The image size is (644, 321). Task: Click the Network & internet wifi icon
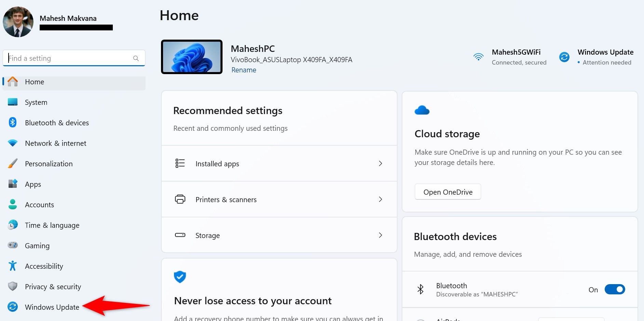pyautogui.click(x=13, y=143)
